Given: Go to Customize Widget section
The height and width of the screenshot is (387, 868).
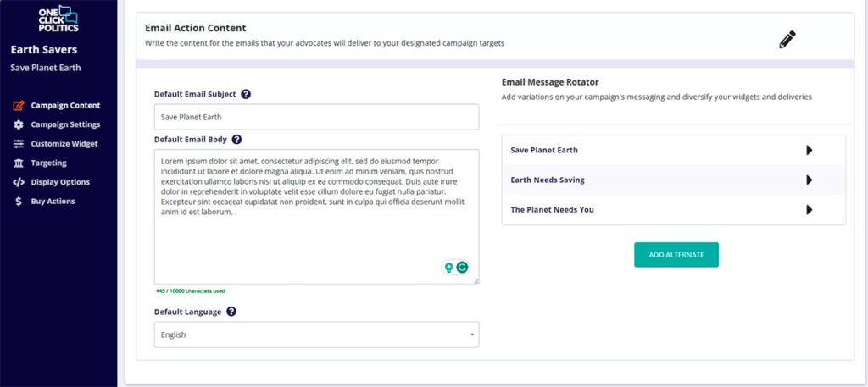Looking at the screenshot, I should tap(64, 144).
